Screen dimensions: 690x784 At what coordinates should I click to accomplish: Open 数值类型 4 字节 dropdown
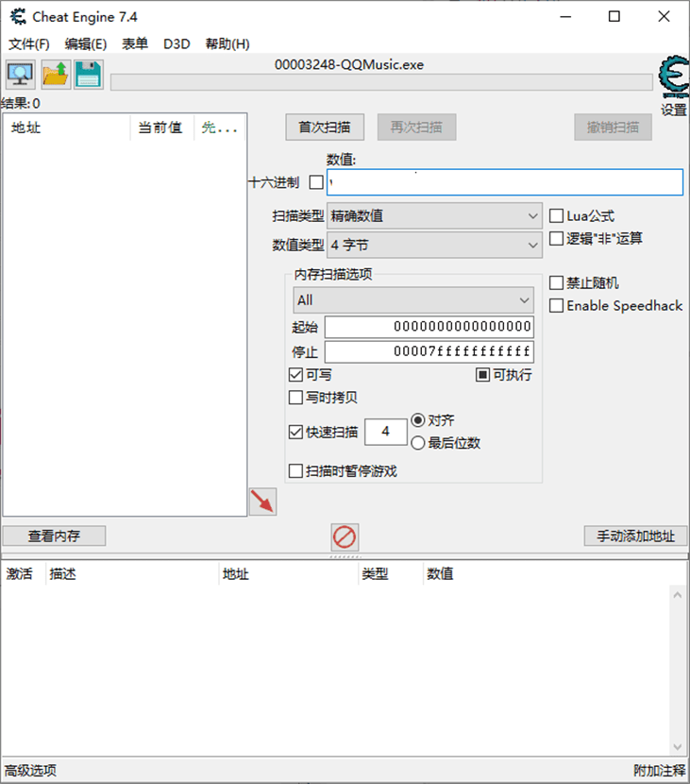(434, 245)
